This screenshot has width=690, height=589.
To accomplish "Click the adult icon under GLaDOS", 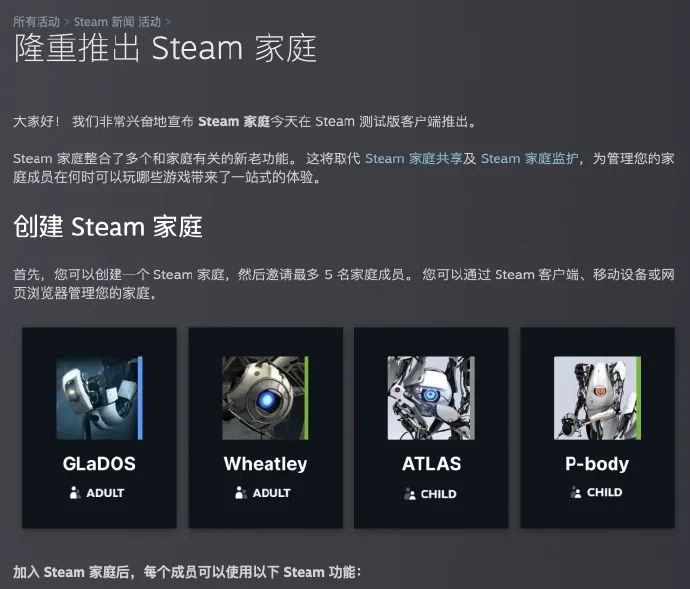I will click(x=75, y=493).
